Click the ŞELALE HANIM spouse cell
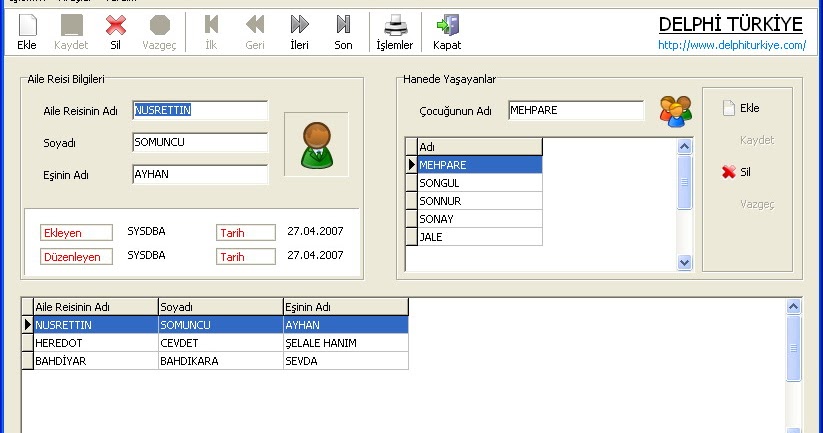 pos(345,343)
